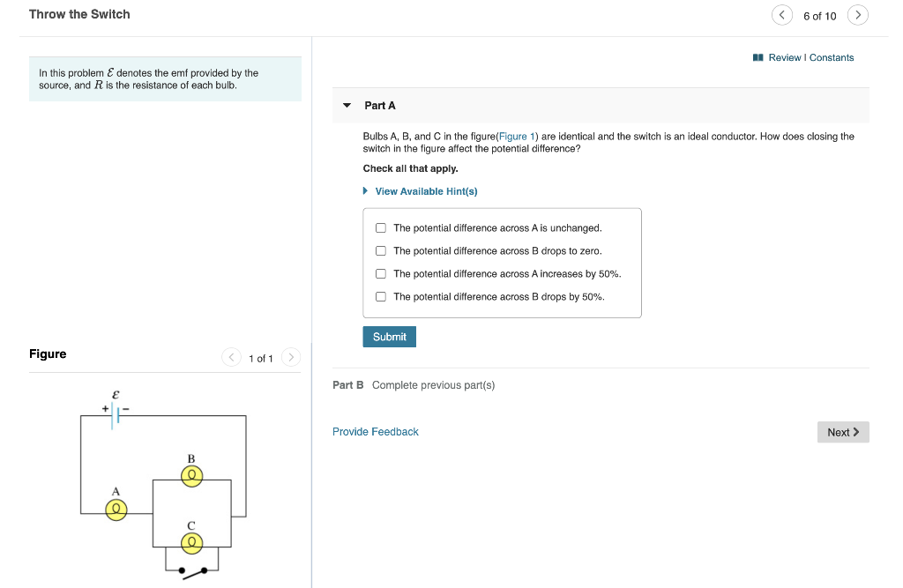Open Provide Feedback link
This screenshot has height=588, width=903.
pos(376,432)
